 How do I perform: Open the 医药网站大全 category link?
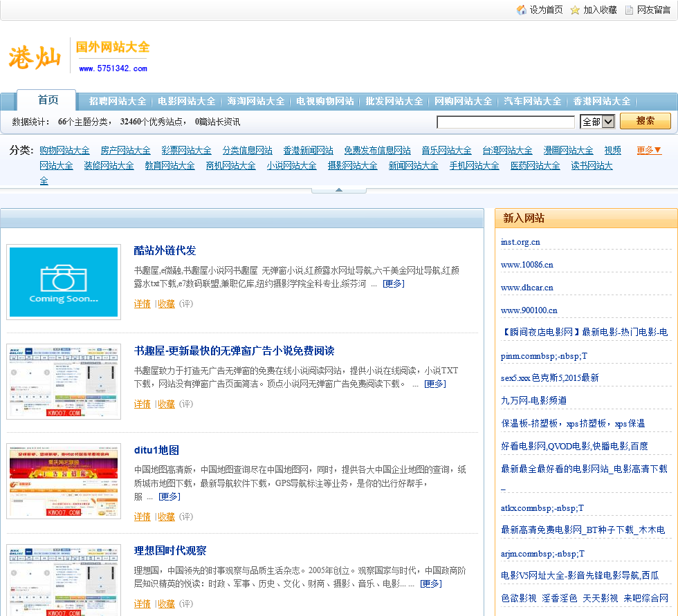(535, 166)
